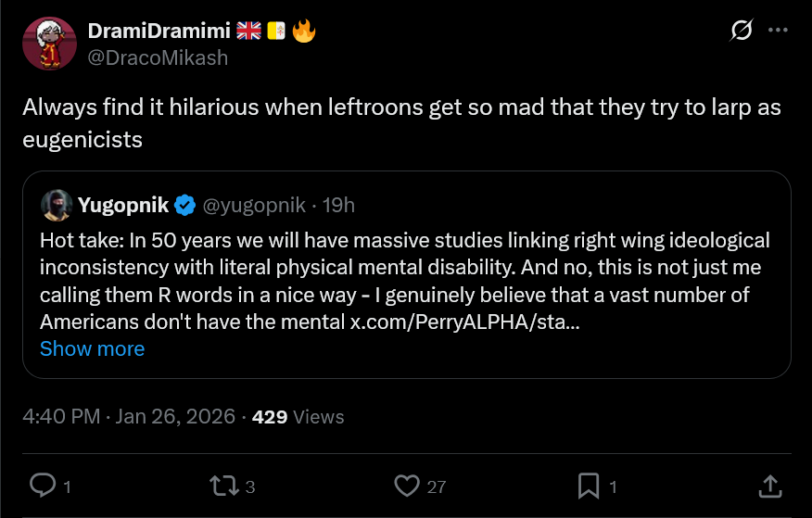Open the share post icon
This screenshot has width=812, height=518.
[x=769, y=486]
